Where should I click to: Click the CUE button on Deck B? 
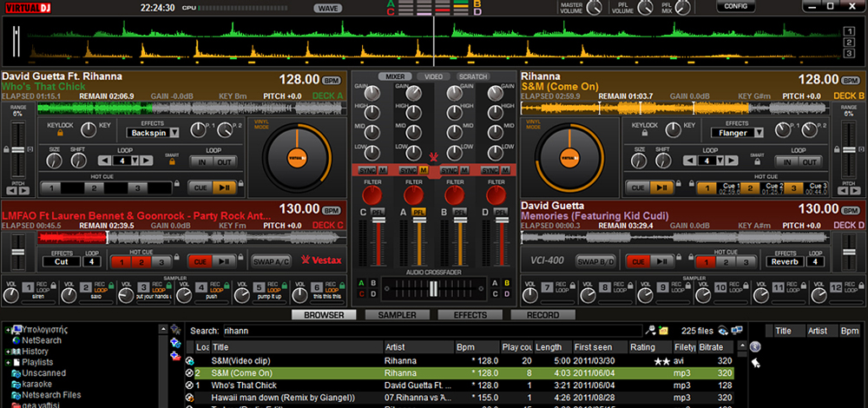pos(636,187)
